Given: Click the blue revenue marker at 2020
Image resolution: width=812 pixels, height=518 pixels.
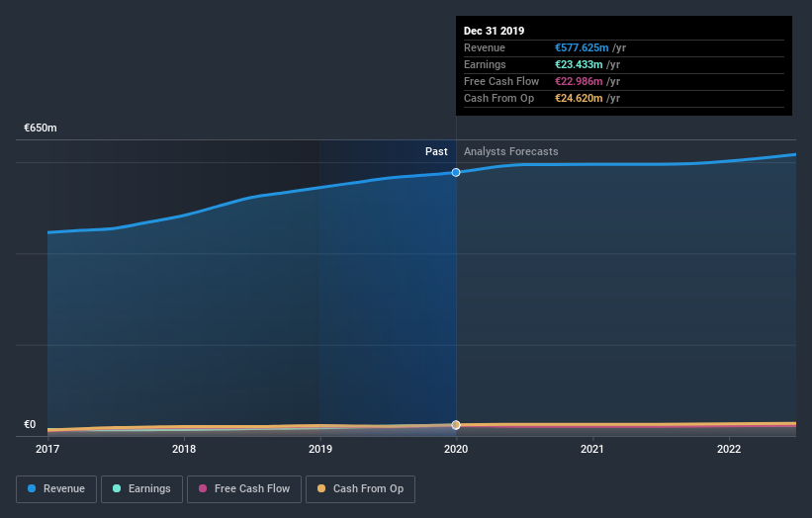Looking at the screenshot, I should [x=456, y=172].
